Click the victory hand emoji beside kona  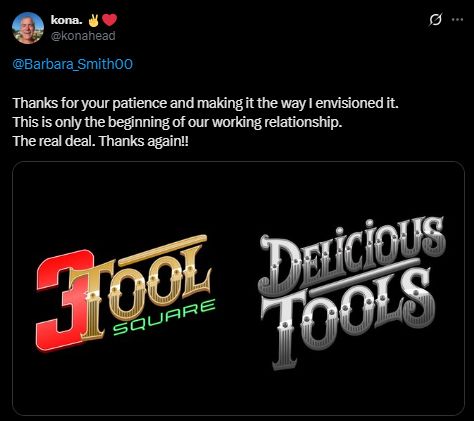pyautogui.click(x=94, y=20)
